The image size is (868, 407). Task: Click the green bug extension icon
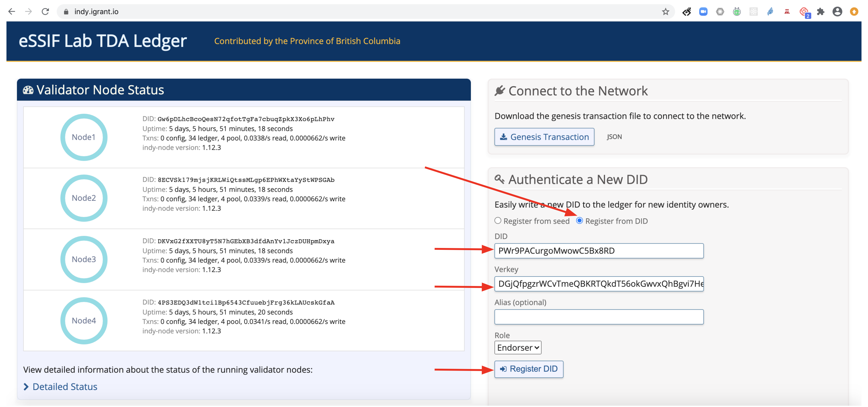(x=737, y=12)
